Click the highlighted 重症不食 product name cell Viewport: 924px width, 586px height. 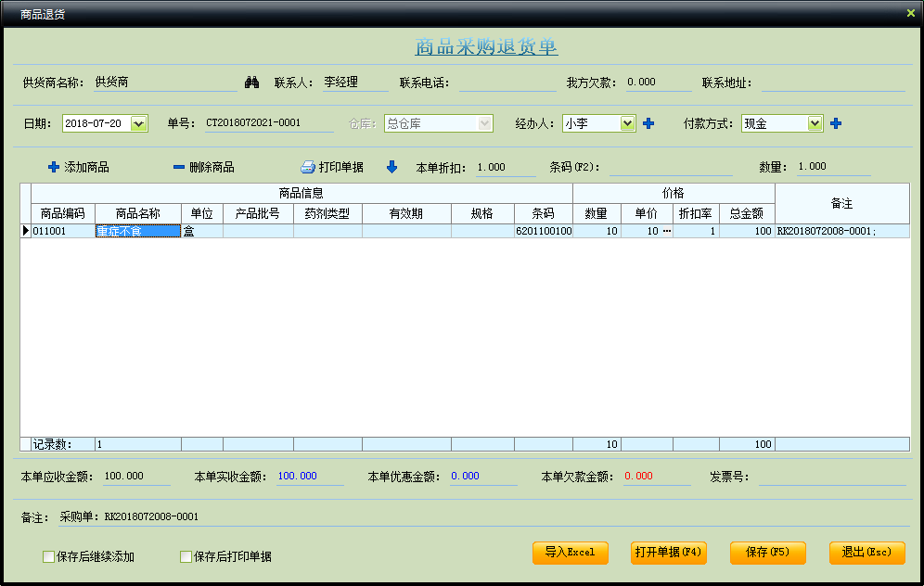point(138,231)
